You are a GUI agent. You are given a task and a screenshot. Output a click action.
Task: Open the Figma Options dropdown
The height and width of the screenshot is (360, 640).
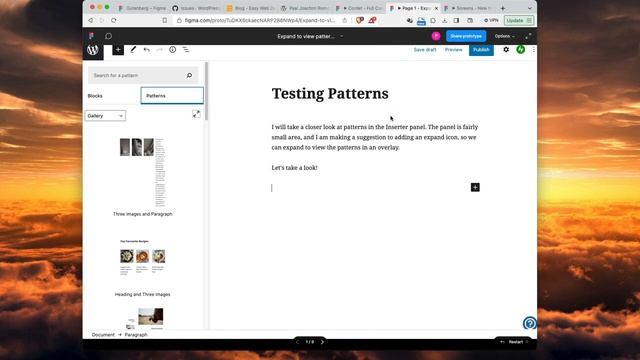(504, 36)
